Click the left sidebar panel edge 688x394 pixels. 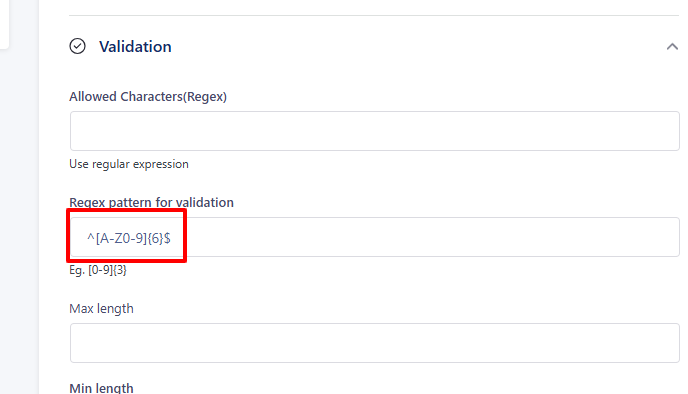click(4, 24)
